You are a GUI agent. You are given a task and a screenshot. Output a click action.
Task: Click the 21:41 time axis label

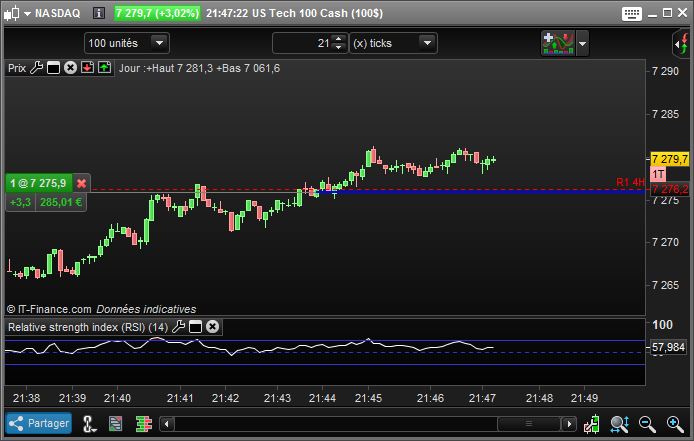[x=180, y=398]
